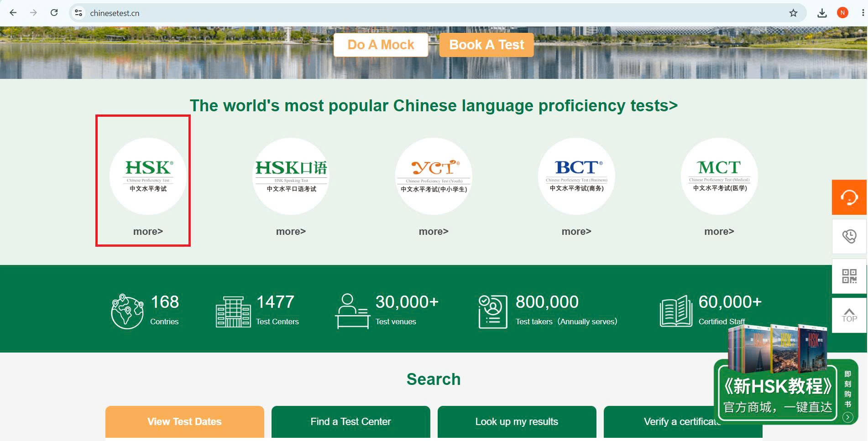868x441 pixels.
Task: Show the QR code sidebar icon
Action: click(849, 276)
